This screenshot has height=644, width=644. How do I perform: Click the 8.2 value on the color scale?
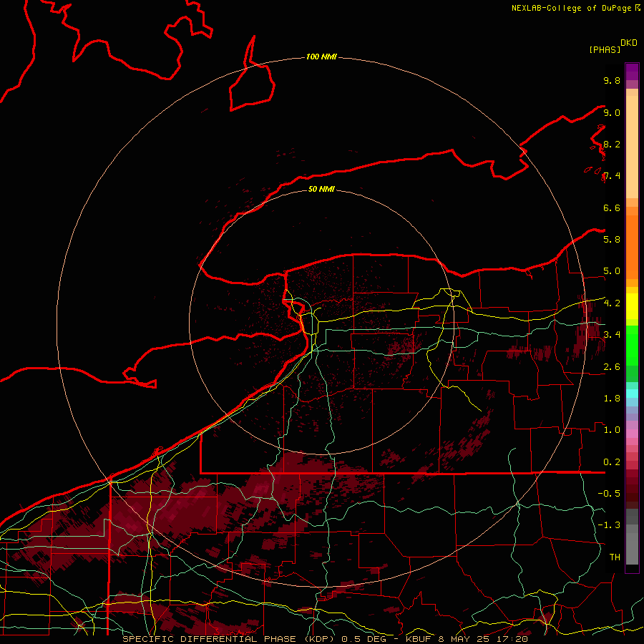click(612, 144)
